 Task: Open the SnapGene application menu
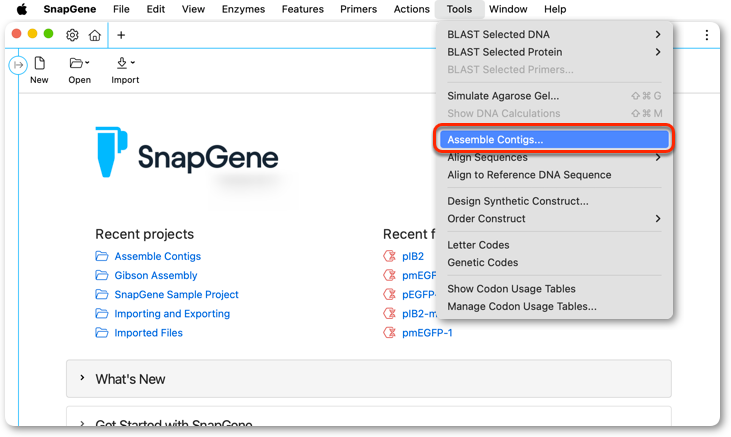70,9
